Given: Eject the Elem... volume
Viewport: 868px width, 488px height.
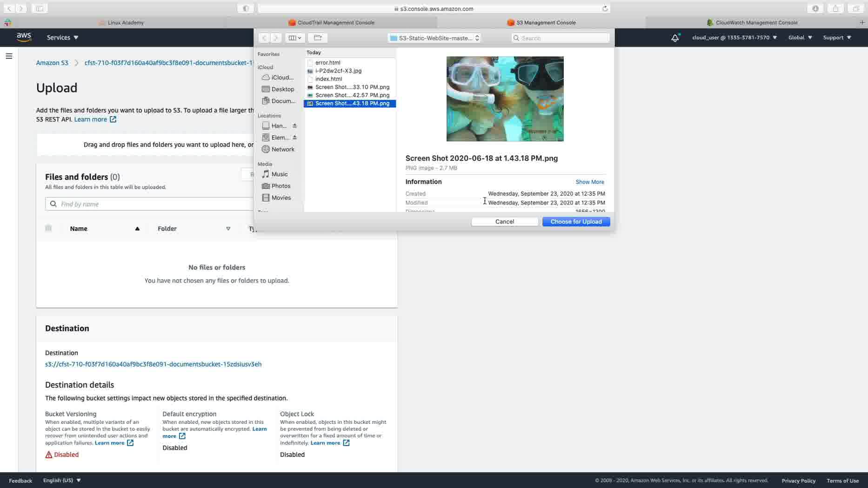Looking at the screenshot, I should point(294,138).
